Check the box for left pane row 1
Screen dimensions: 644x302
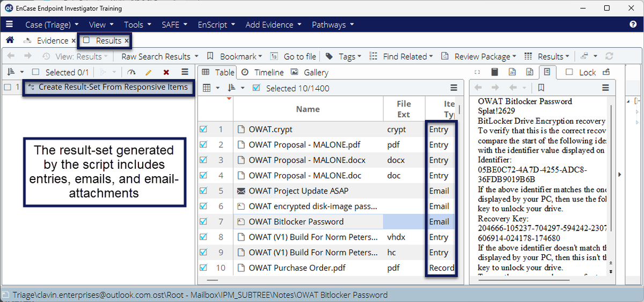8,87
